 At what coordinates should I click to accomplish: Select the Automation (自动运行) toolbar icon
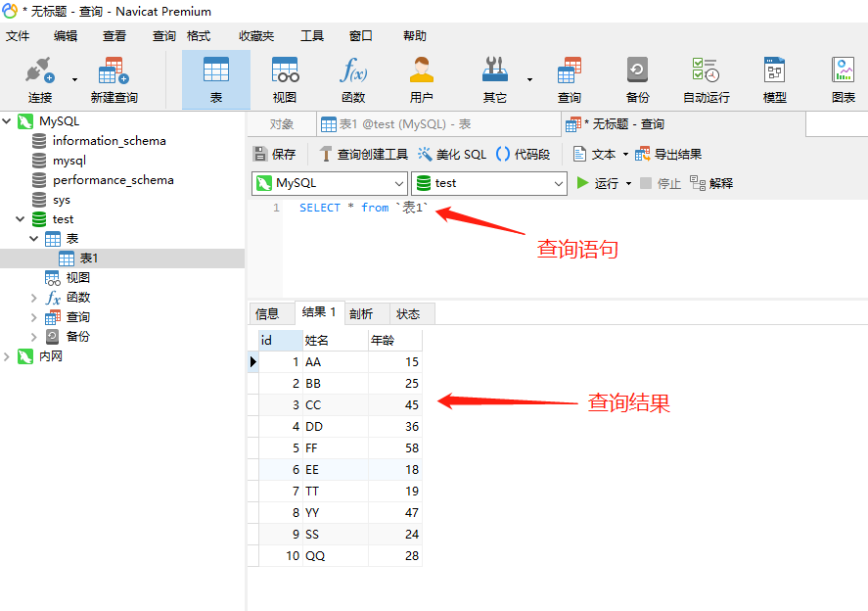tap(706, 70)
